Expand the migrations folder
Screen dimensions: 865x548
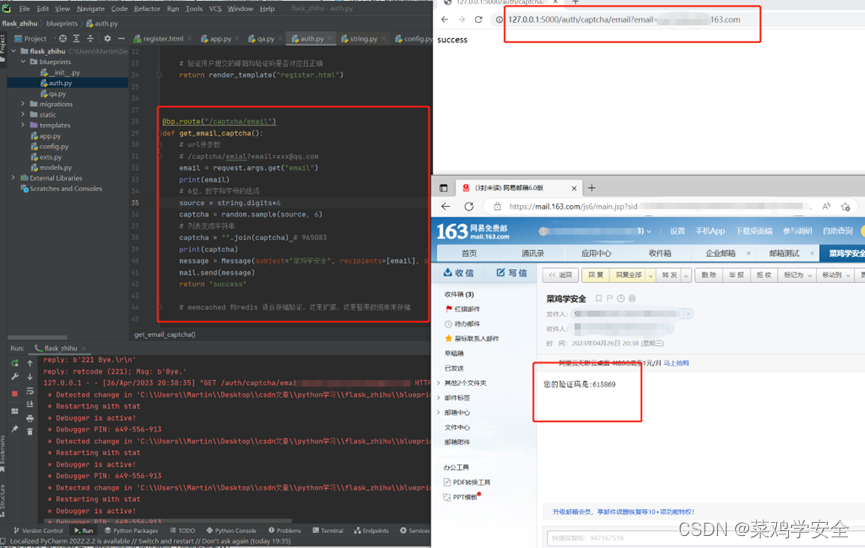click(23, 104)
